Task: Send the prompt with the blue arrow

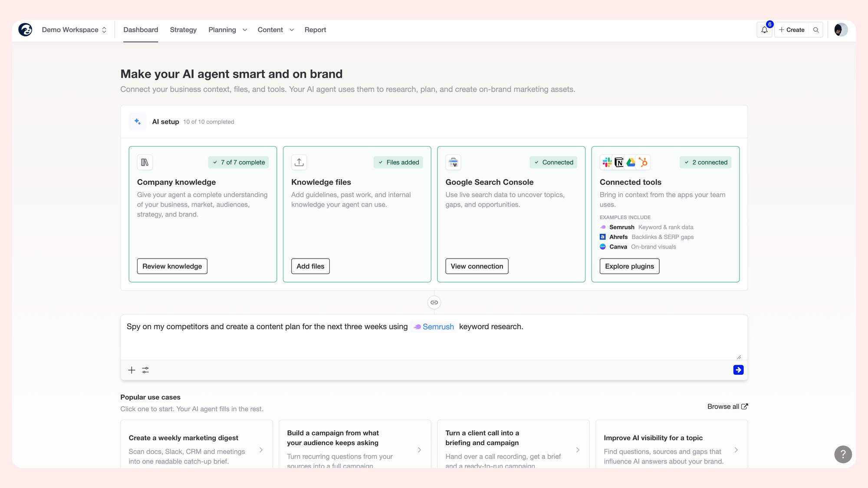Action: [x=738, y=370]
